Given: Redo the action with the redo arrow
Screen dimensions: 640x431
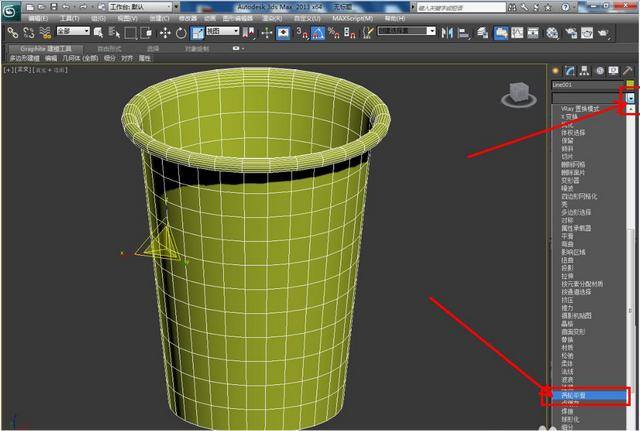Looking at the screenshot, I should click(x=83, y=7).
